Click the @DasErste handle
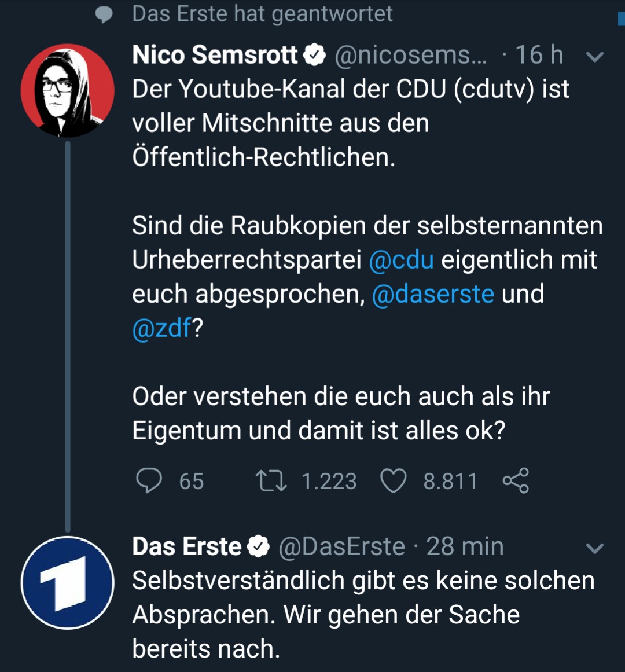Image resolution: width=625 pixels, height=672 pixels. pyautogui.click(x=342, y=546)
